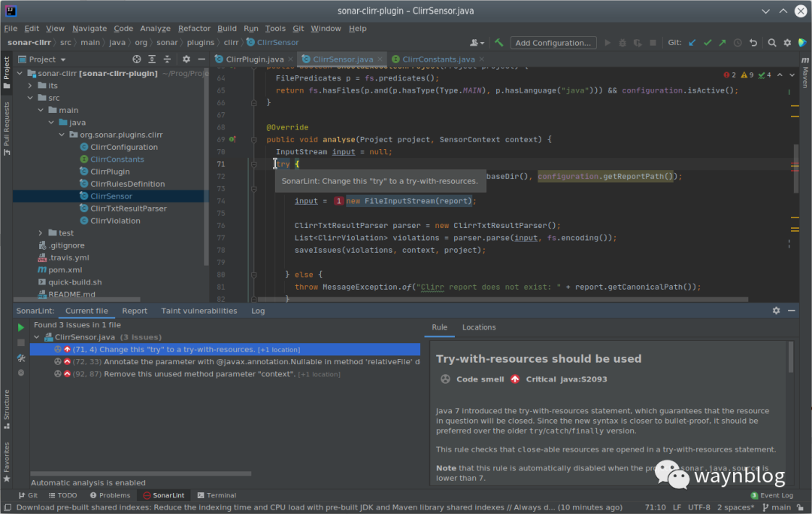The width and height of the screenshot is (812, 514).
Task: Toggle the Pull Requests side panel
Action: (7, 124)
